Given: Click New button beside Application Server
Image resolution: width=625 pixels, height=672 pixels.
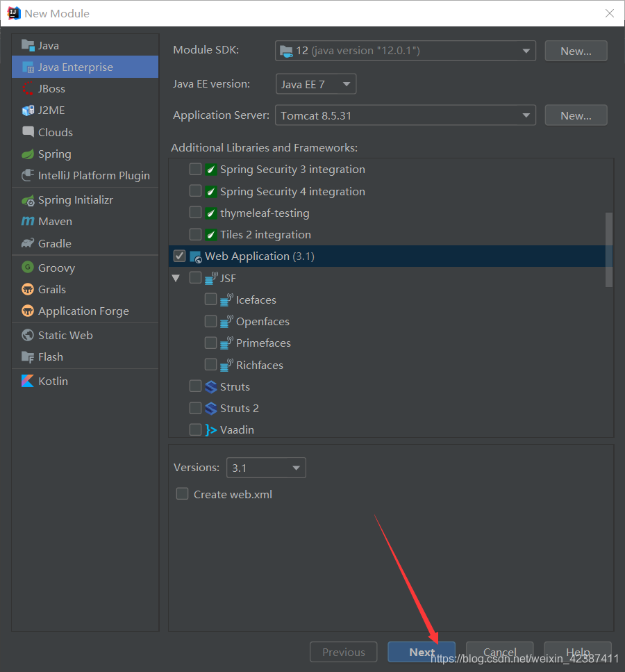Looking at the screenshot, I should coord(576,115).
